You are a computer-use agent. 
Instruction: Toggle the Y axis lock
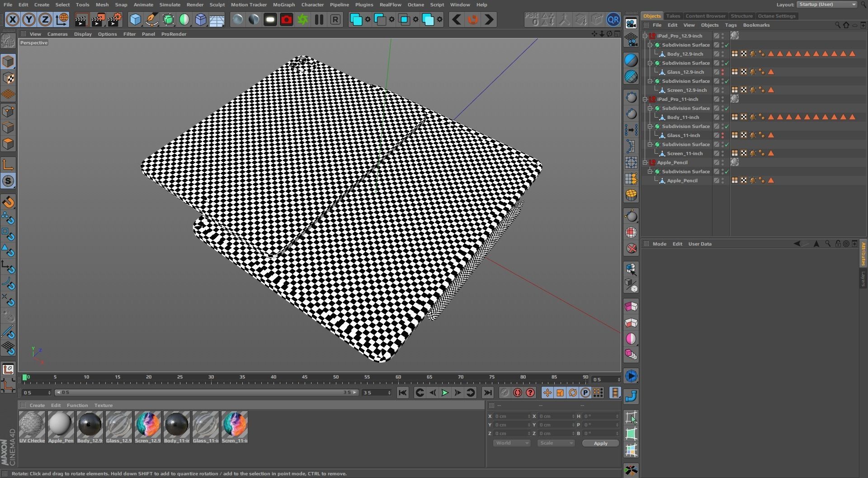[x=29, y=19]
